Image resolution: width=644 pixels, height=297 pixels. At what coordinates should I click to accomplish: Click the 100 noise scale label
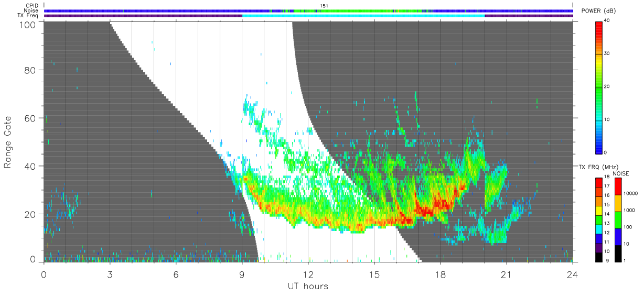coord(628,227)
